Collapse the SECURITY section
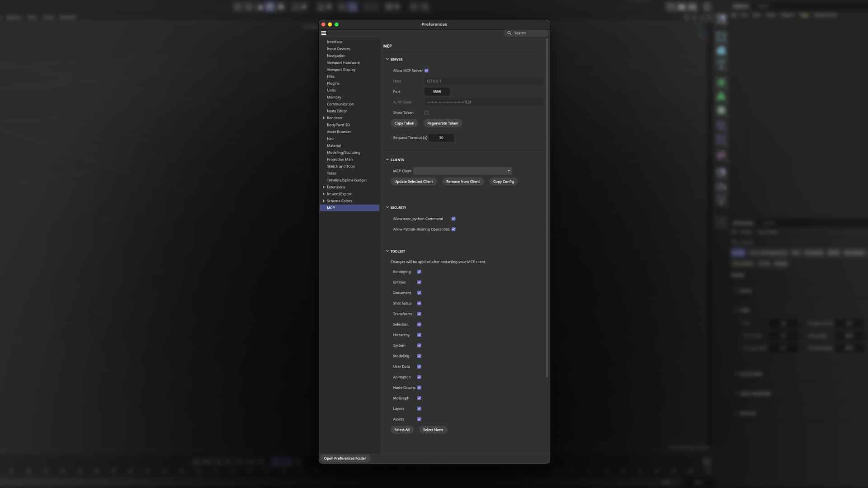The width and height of the screenshot is (868, 488). pos(387,207)
